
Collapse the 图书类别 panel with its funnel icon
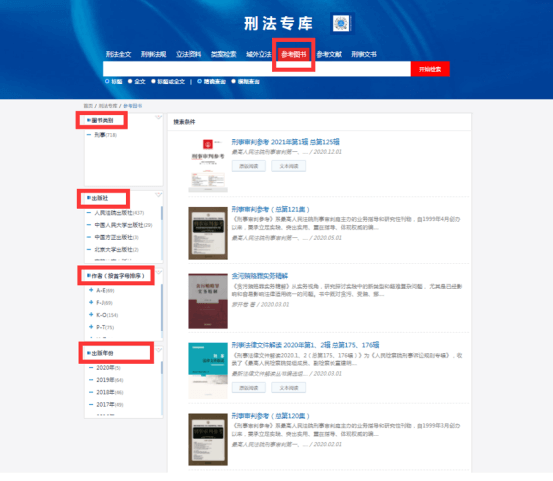click(x=158, y=117)
